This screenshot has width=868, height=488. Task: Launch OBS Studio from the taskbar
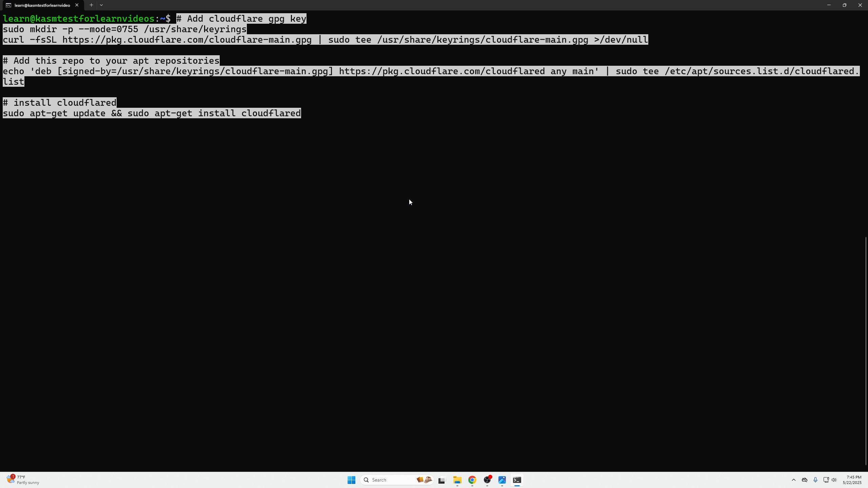[487, 480]
